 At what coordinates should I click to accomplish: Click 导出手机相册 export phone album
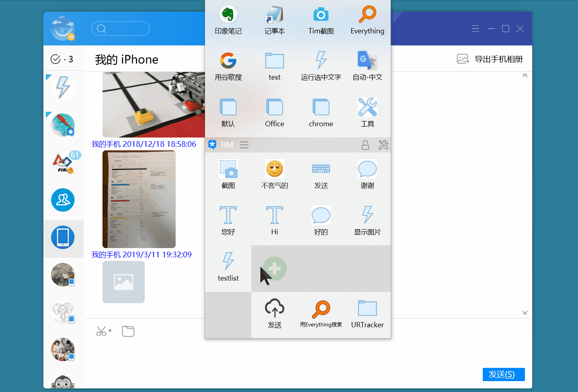[x=490, y=59]
